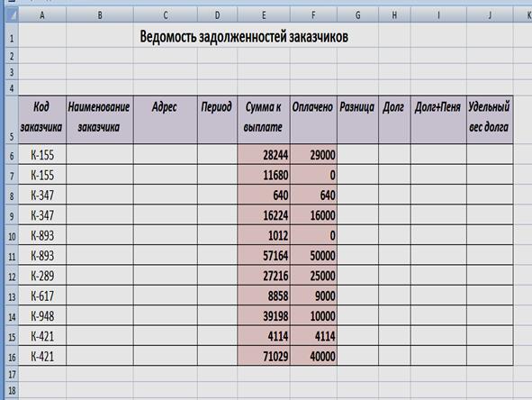Select the cell with value 9000
Viewport: 532px width, 400px height.
pos(313,295)
